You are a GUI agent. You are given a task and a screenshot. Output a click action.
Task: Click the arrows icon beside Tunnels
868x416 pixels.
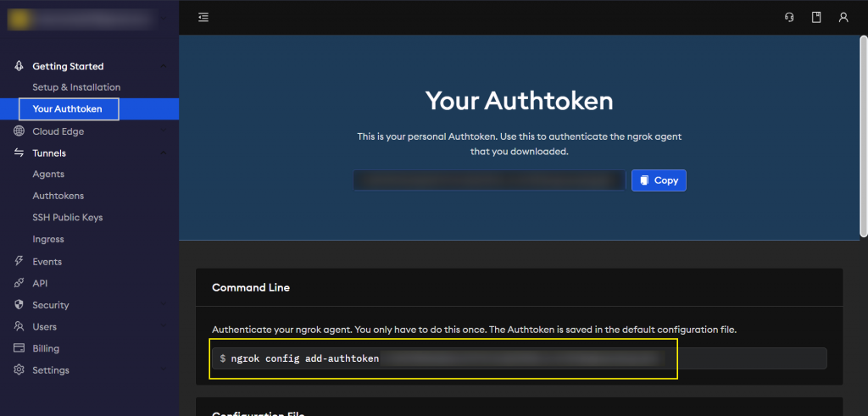[x=19, y=153]
